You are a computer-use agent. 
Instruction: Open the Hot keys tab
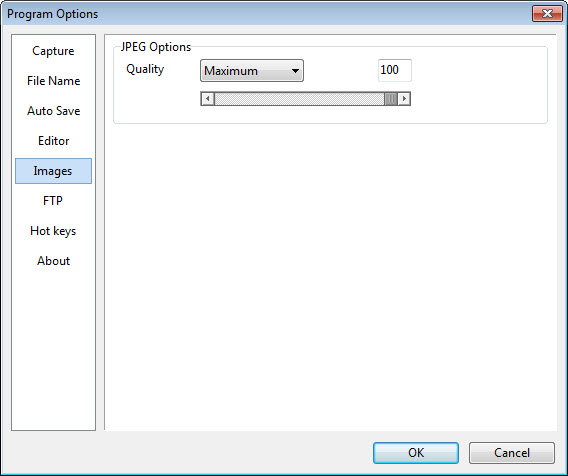tap(53, 231)
